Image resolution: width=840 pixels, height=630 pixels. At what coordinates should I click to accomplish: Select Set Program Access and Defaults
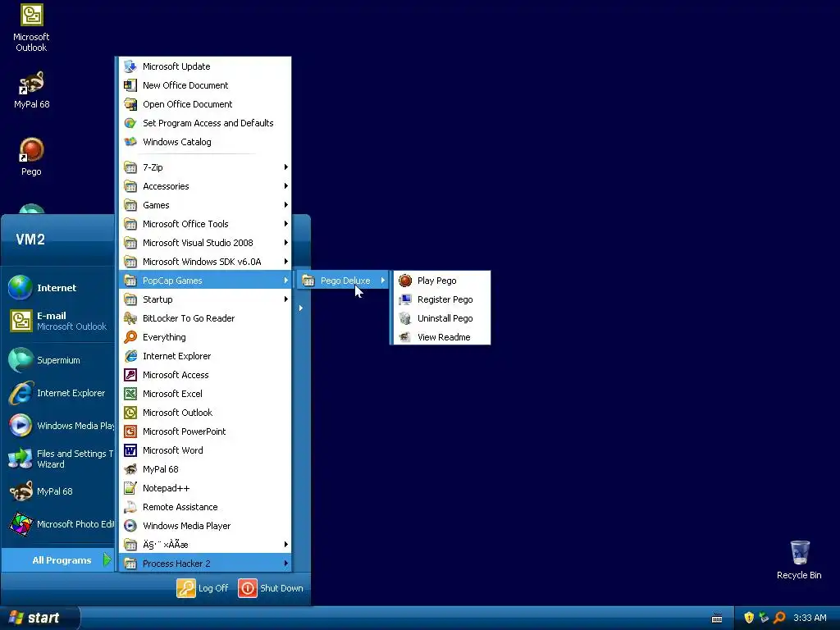coord(205,123)
